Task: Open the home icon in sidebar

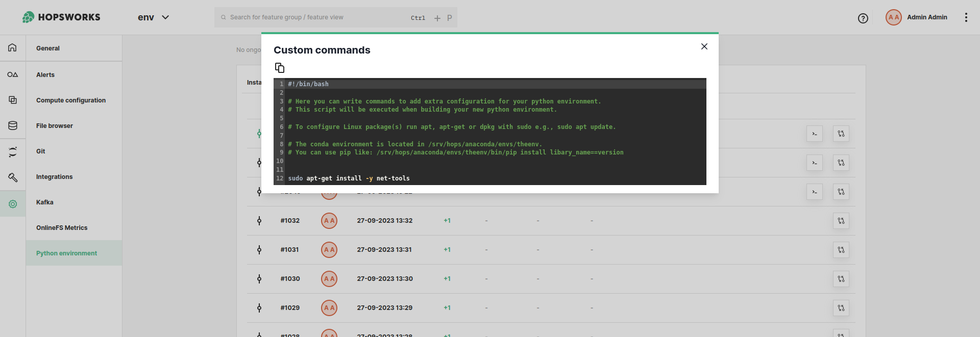Action: 13,48
